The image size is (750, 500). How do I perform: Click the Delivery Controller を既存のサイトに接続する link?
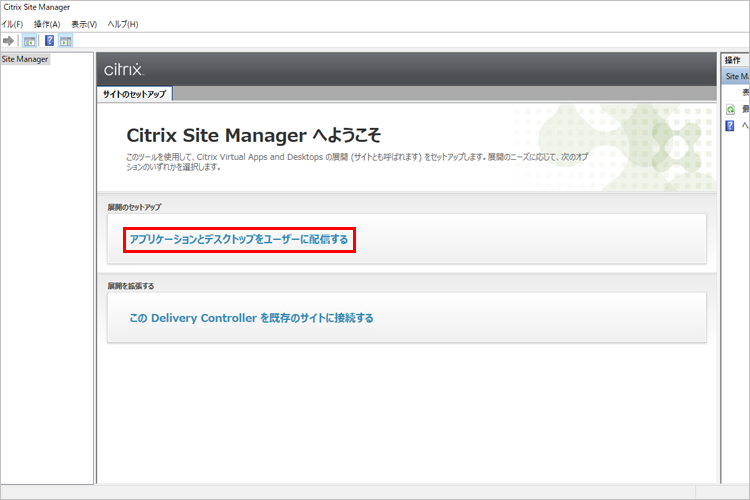pos(251,318)
